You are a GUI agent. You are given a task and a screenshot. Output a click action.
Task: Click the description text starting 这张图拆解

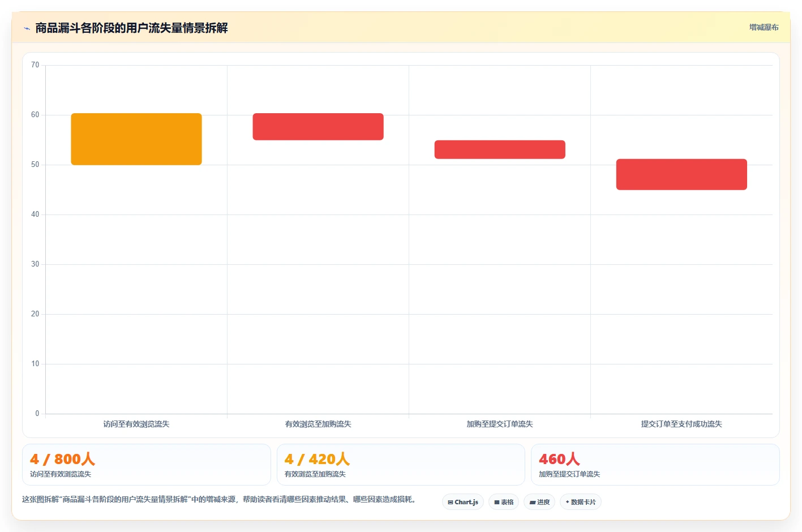[x=220, y=499]
